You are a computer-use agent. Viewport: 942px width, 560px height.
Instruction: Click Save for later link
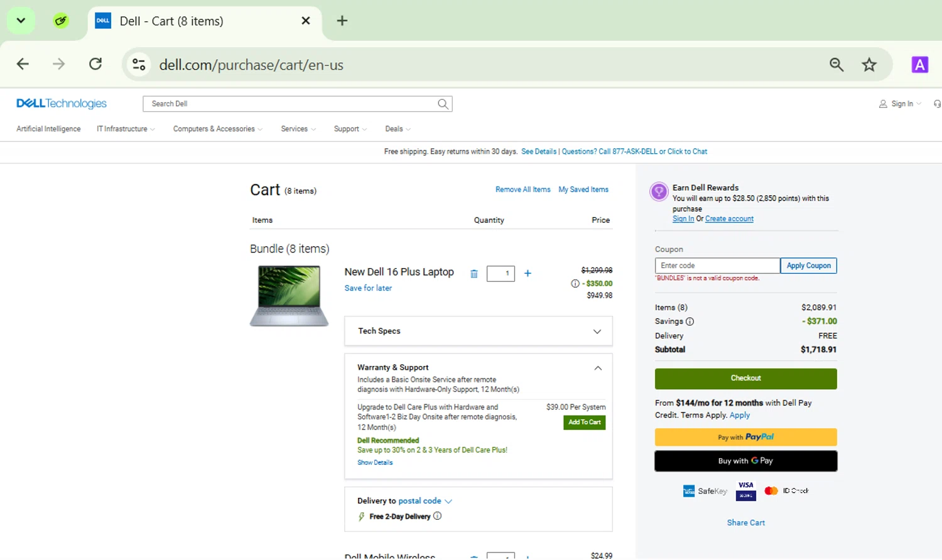point(368,288)
